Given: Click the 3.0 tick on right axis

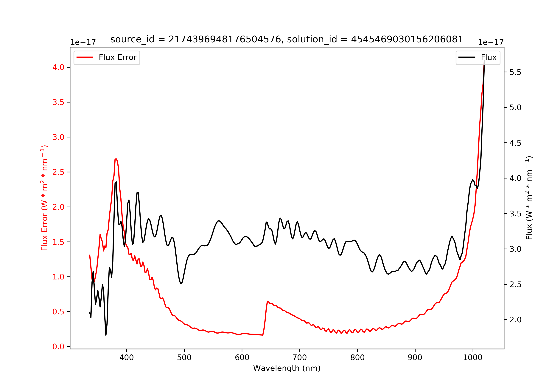Looking at the screenshot, I should [x=515, y=249].
